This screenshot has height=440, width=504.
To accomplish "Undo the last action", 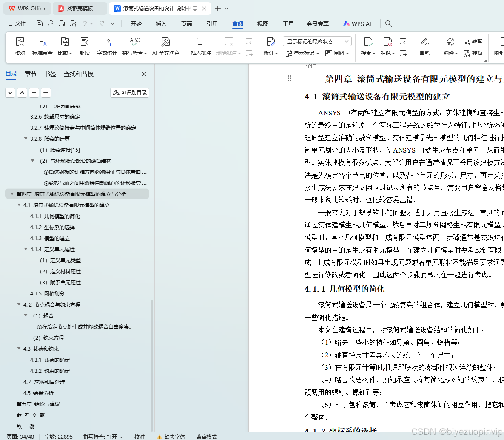I will click(85, 23).
